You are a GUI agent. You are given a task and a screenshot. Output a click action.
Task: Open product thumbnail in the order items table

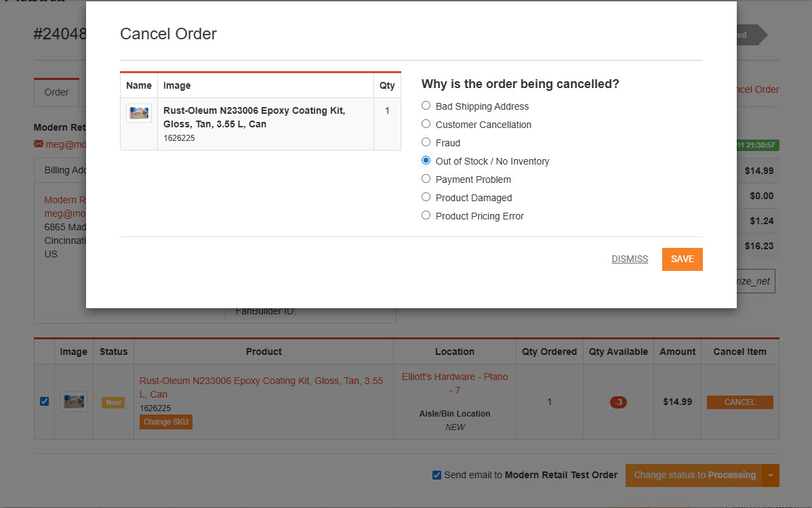[x=73, y=402]
